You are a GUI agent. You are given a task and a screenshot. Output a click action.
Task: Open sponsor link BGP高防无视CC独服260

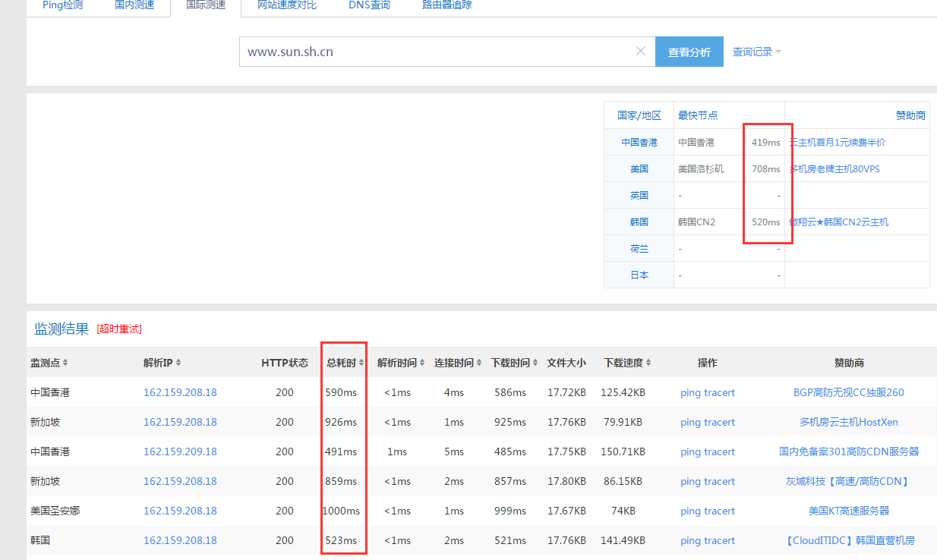[848, 392]
